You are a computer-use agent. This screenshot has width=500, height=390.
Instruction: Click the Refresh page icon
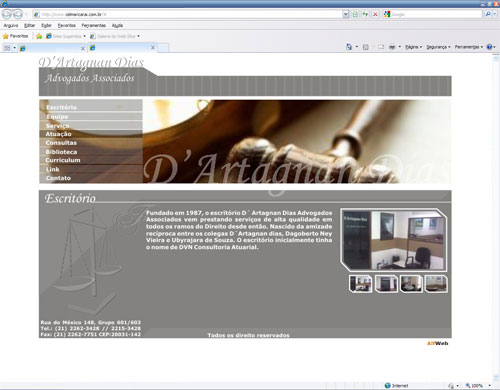click(x=365, y=14)
